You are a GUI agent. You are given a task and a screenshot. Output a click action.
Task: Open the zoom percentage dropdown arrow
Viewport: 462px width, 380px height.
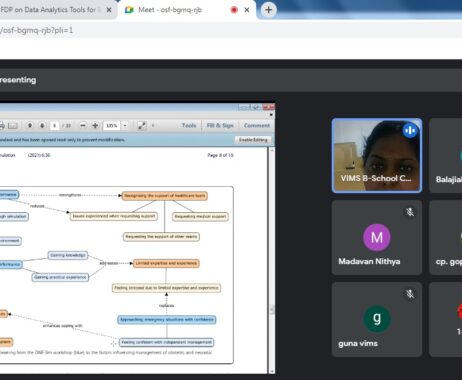point(125,126)
